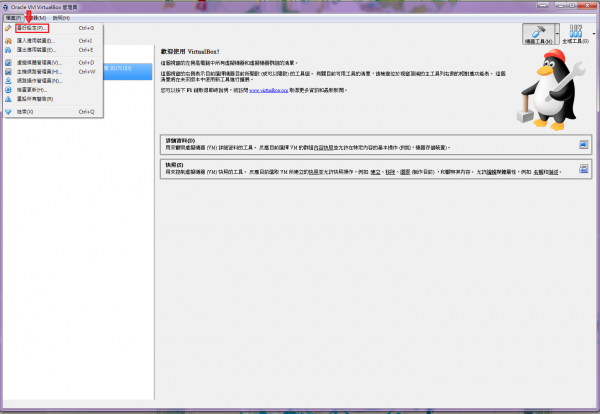Click the Reset All Warnings triangle icon

(x=8, y=97)
